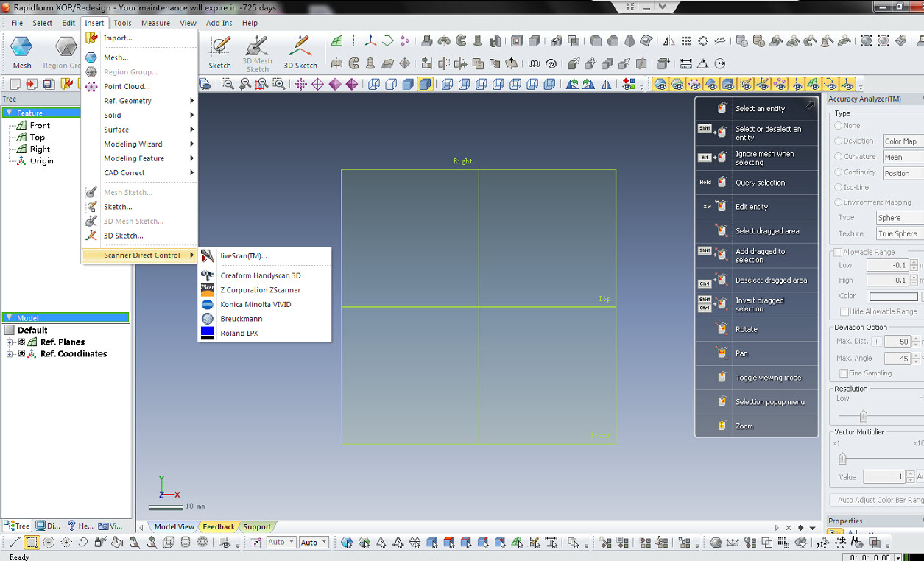Select the None radio button
This screenshot has height=561, width=924.
click(x=839, y=126)
